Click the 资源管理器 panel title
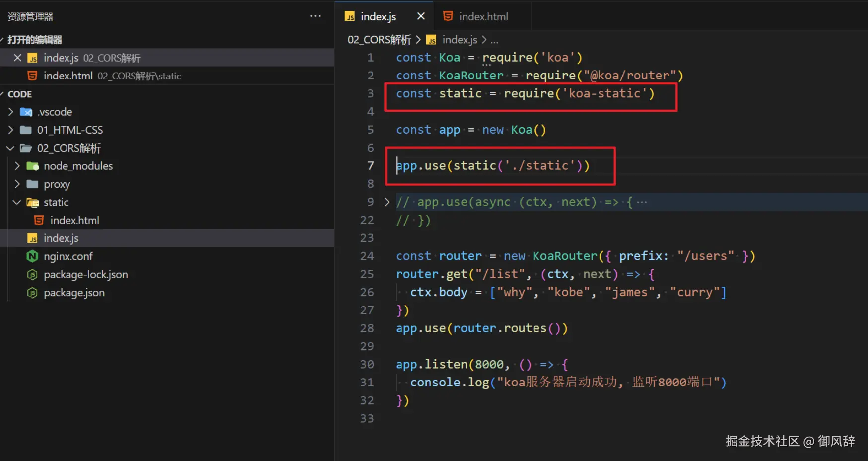Viewport: 868px width, 461px height. point(30,17)
